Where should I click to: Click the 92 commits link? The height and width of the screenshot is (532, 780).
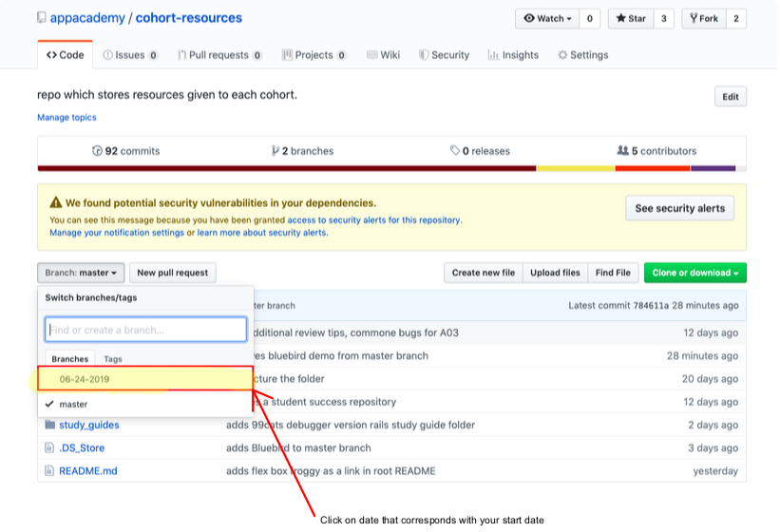coord(126,151)
